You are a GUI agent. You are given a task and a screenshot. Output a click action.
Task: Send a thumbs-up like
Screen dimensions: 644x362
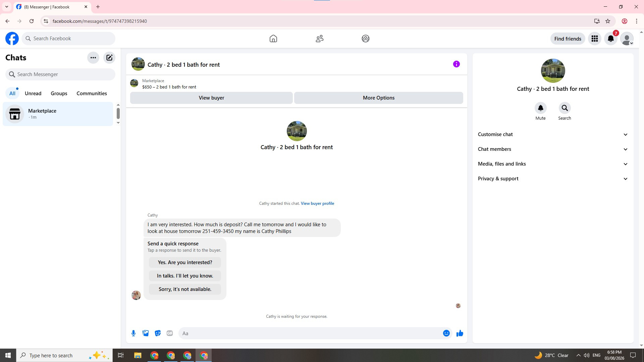tap(460, 333)
